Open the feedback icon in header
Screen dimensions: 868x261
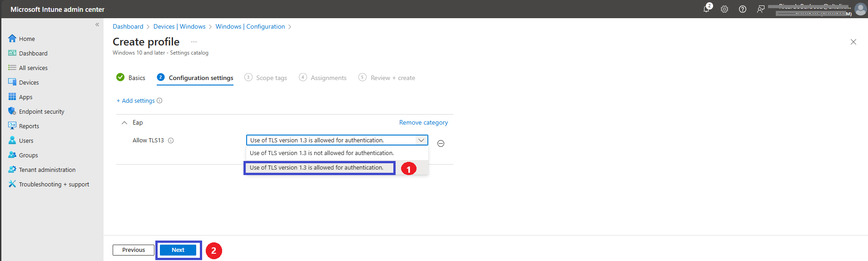[761, 9]
